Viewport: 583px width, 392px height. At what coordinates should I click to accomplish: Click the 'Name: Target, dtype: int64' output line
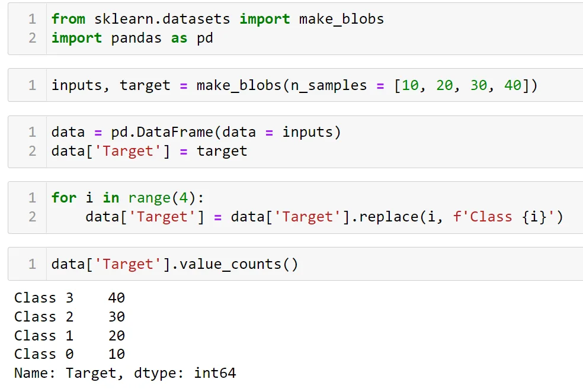point(125,373)
